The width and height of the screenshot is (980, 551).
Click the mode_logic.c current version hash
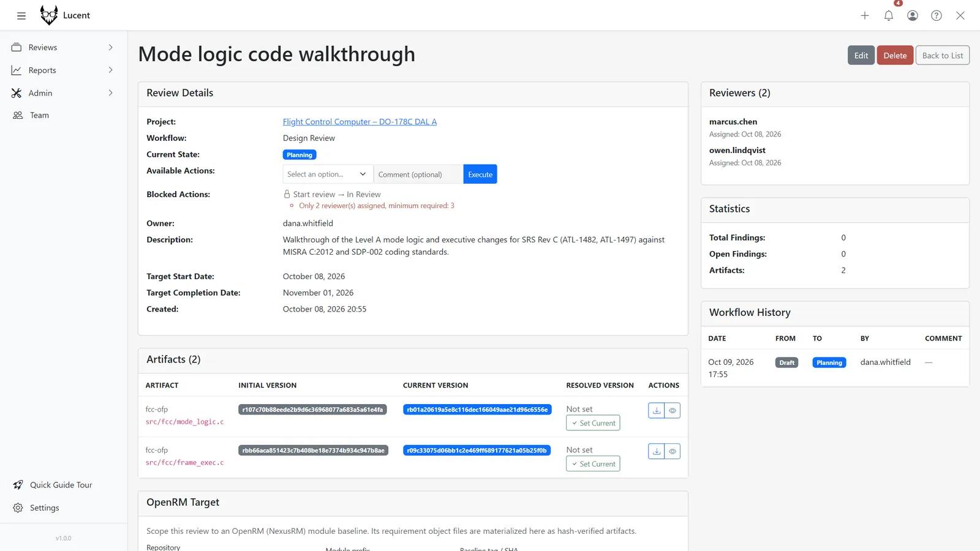[477, 410]
